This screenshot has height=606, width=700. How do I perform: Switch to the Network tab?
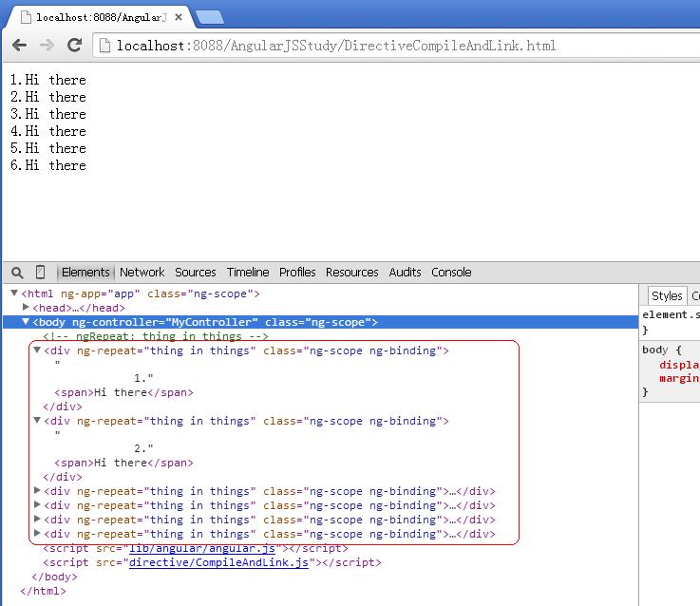coord(142,272)
